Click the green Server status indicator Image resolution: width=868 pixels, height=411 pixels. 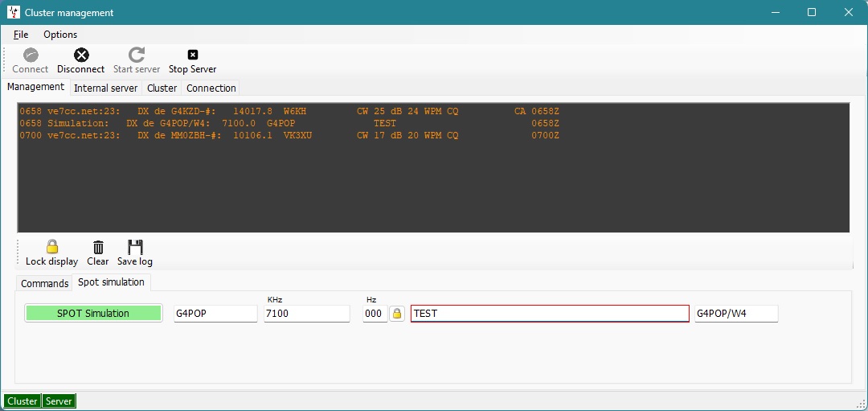(59, 401)
